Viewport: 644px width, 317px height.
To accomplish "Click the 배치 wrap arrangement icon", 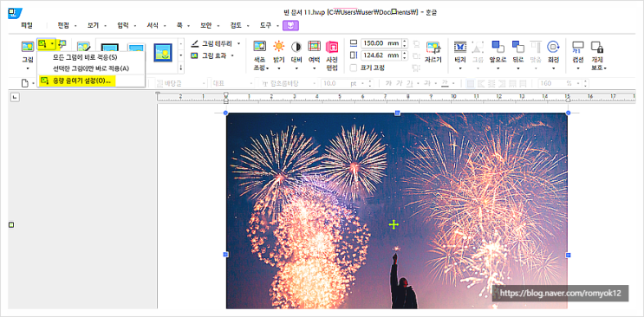I will pyautogui.click(x=460, y=47).
